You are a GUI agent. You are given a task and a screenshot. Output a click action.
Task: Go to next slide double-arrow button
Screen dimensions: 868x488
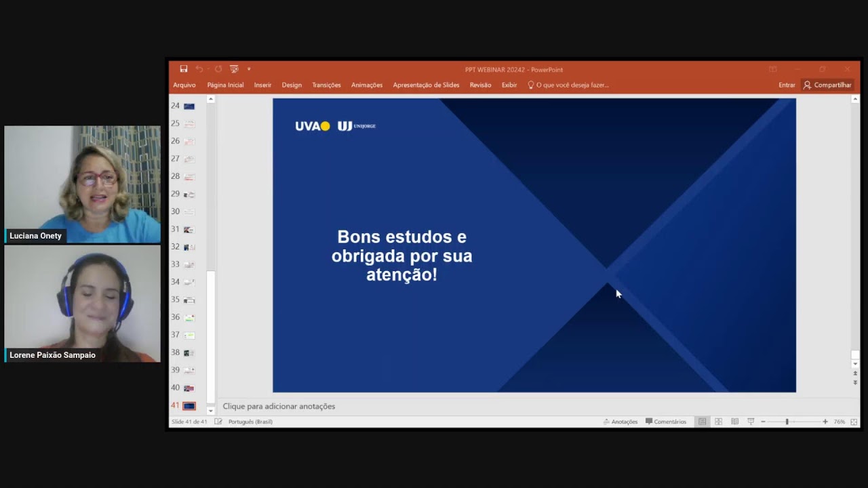855,382
